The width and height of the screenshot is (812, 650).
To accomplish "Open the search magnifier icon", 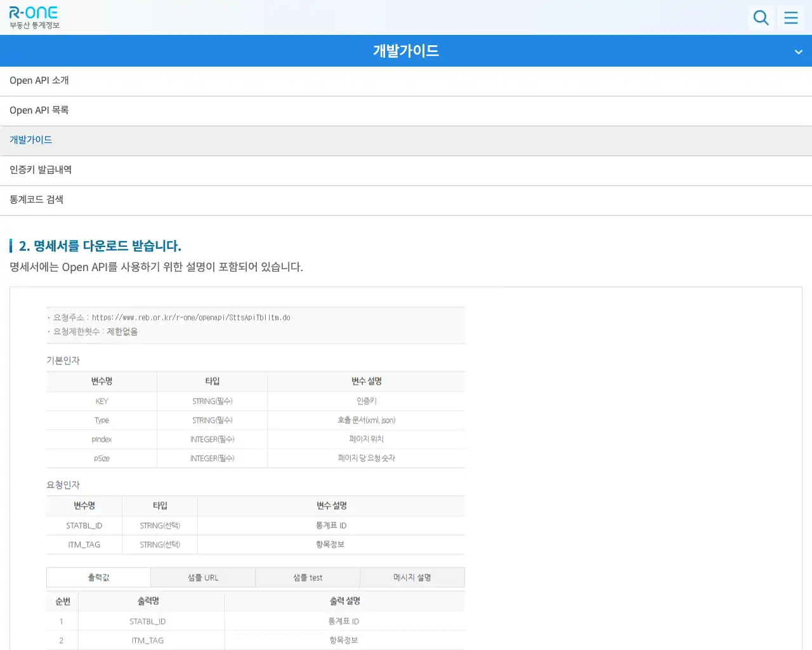I will pos(761,17).
